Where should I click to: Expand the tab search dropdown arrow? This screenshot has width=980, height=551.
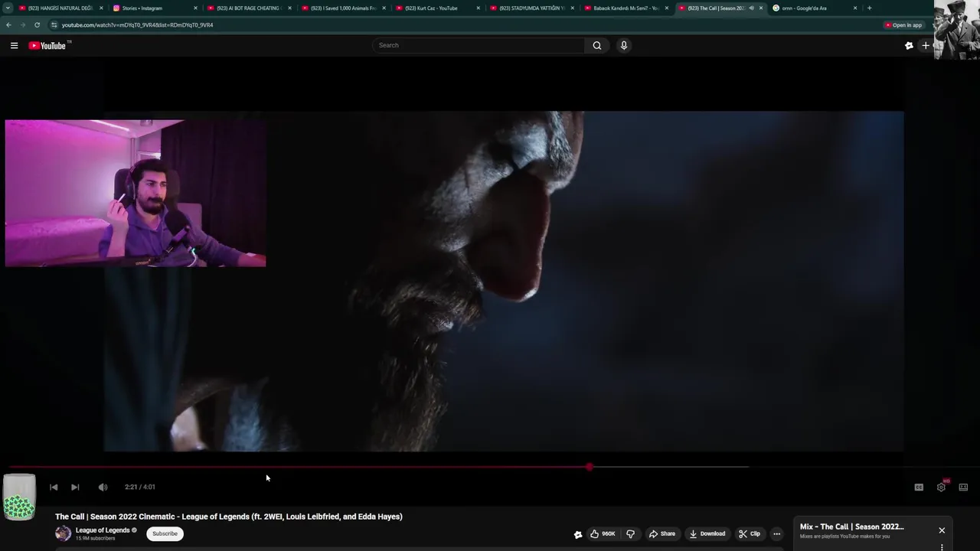tap(8, 8)
